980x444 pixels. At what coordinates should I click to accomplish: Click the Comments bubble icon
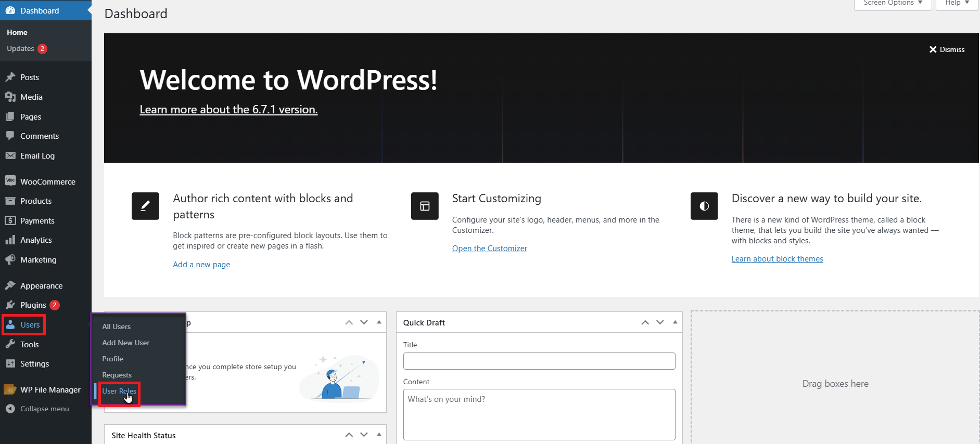(x=10, y=136)
